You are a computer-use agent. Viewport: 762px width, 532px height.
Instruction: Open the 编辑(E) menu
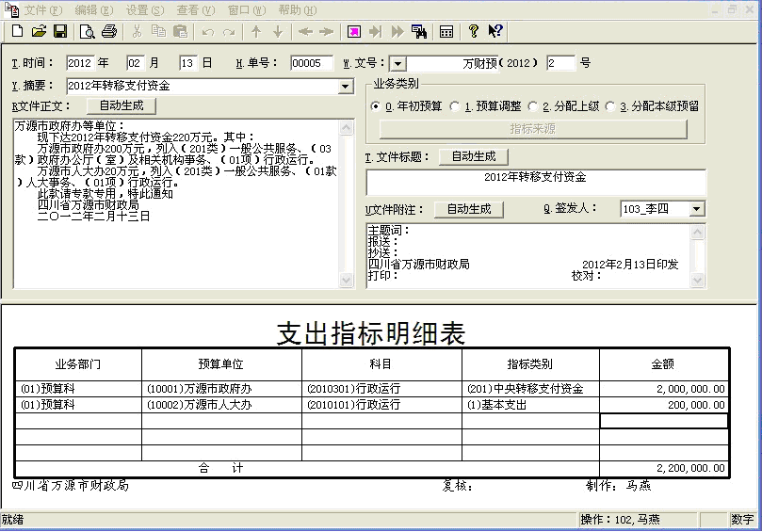tap(94, 9)
